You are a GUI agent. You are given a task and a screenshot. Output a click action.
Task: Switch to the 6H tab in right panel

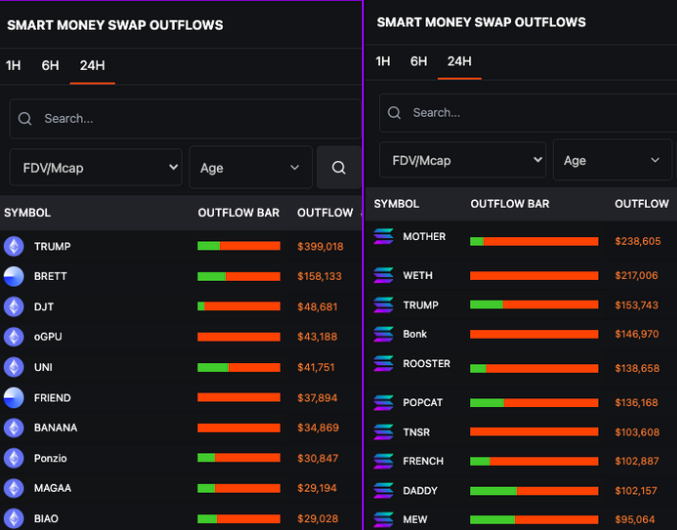point(418,61)
